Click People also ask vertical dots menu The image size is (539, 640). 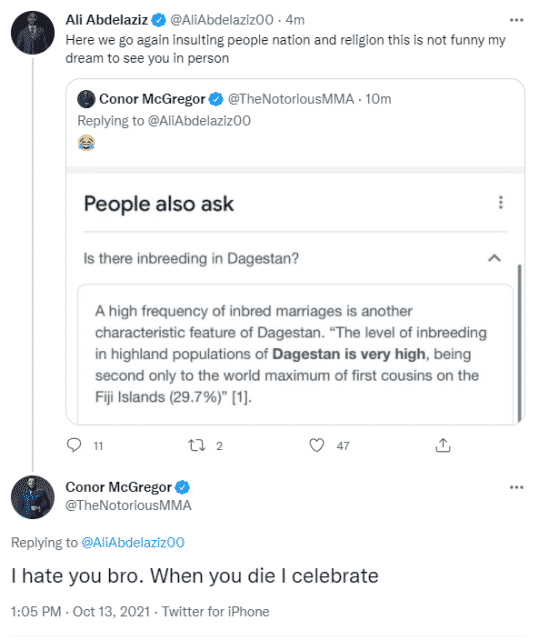[501, 202]
